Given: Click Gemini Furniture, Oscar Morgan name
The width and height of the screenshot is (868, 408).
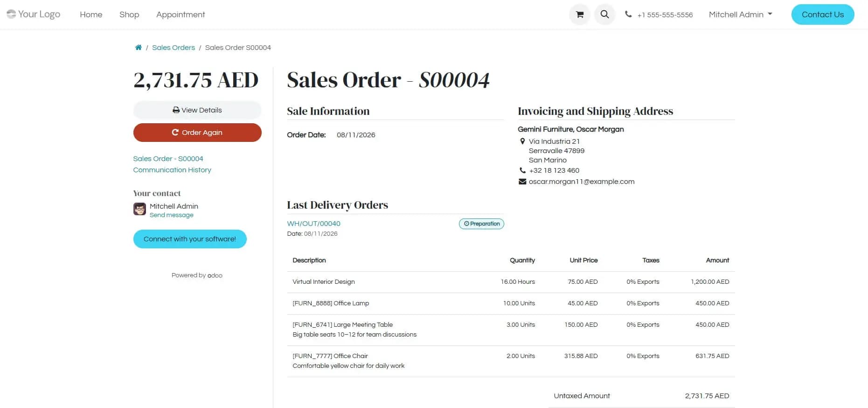Looking at the screenshot, I should click(570, 129).
